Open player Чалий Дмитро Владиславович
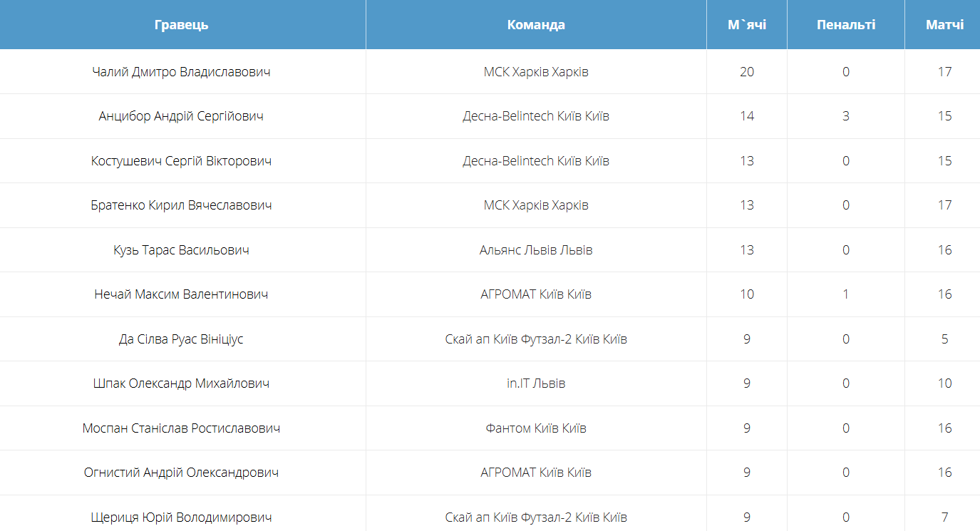980x531 pixels. tap(182, 72)
